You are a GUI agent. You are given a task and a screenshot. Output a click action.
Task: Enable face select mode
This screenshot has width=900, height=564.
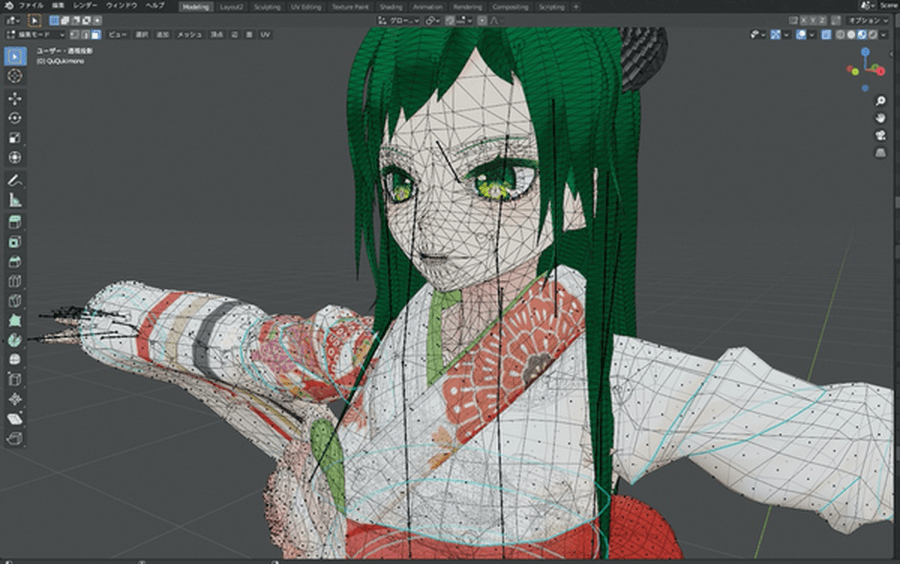(x=95, y=34)
